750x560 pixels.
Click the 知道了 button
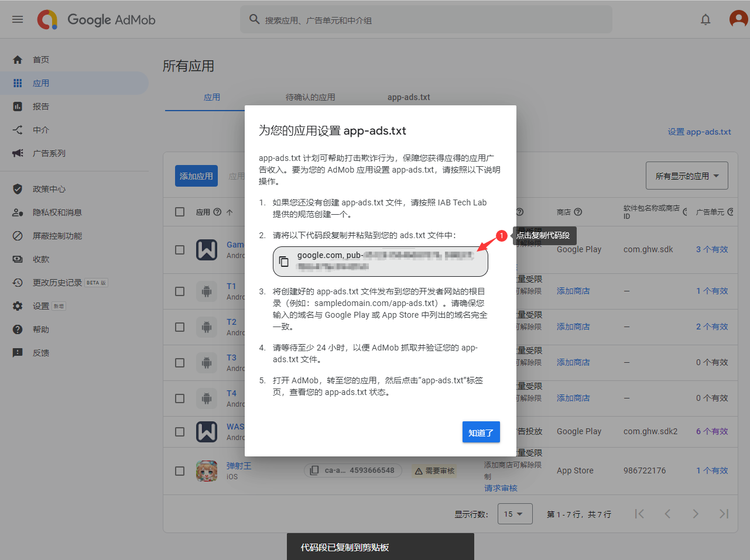(481, 432)
